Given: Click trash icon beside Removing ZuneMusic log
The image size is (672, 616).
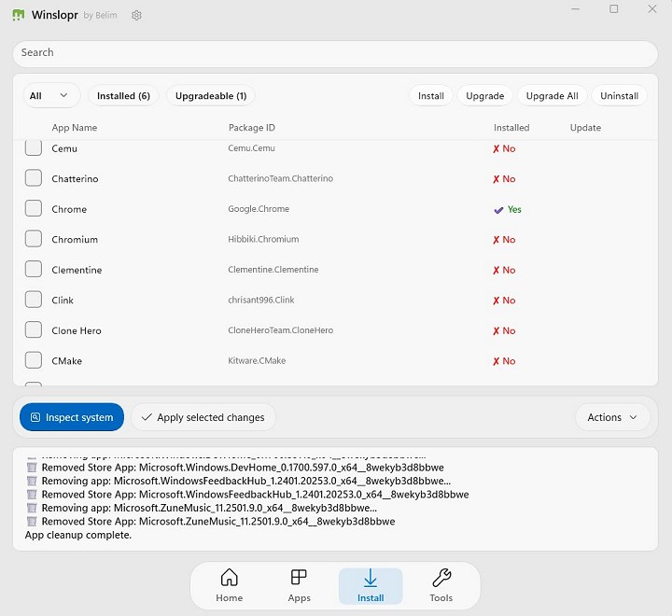Looking at the screenshot, I should (x=32, y=508).
